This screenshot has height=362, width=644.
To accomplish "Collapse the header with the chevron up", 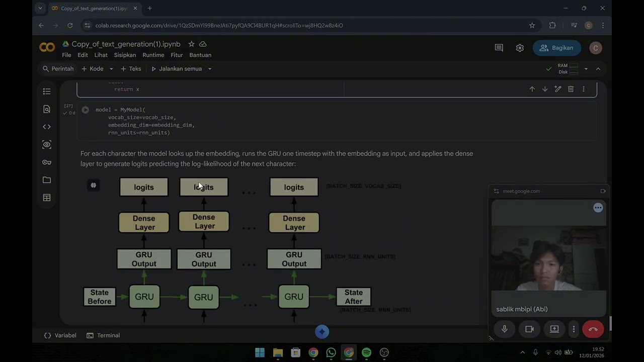I will [x=598, y=69].
